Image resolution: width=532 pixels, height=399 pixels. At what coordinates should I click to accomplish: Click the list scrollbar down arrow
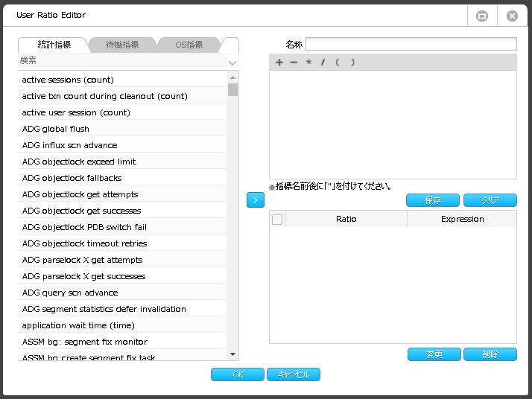tap(232, 354)
